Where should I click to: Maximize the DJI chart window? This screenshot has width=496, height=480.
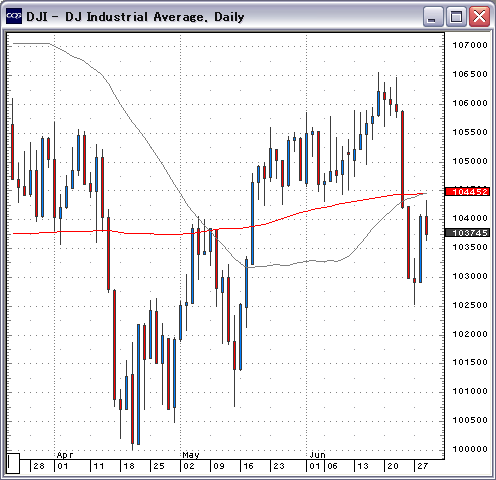pyautogui.click(x=456, y=16)
